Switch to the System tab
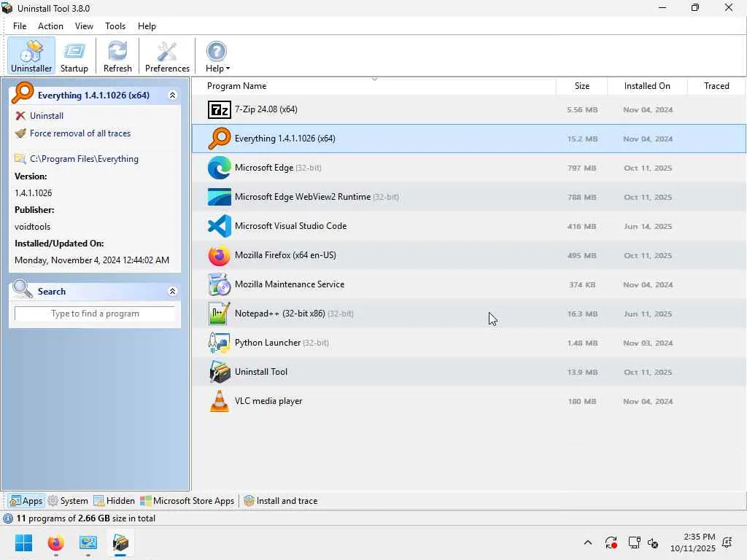747x560 pixels. (x=68, y=500)
